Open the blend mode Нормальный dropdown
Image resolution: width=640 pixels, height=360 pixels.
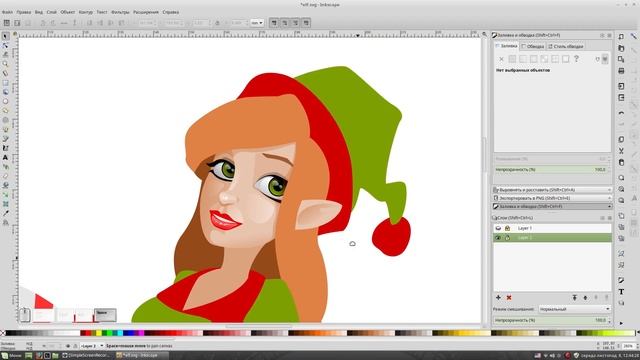574,309
